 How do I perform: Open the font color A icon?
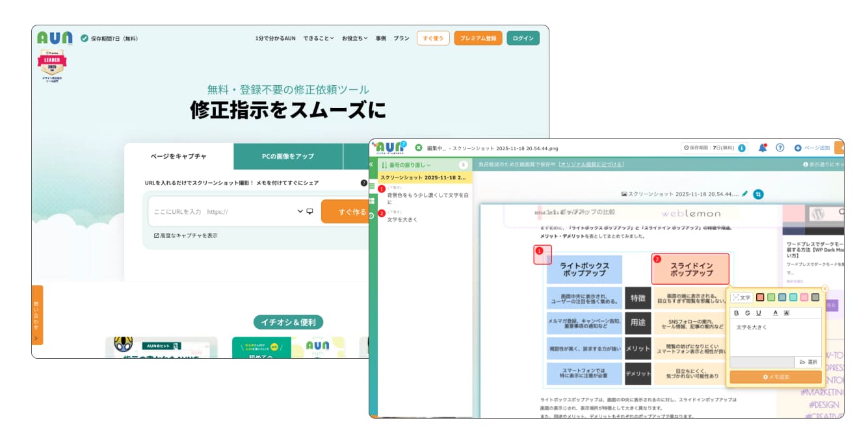click(775, 313)
